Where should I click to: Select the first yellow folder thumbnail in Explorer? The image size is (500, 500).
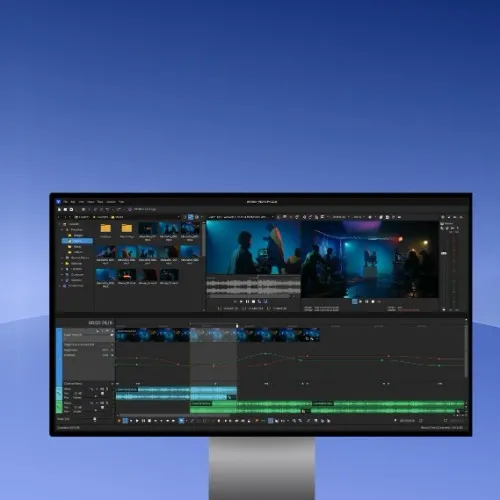coord(106,228)
